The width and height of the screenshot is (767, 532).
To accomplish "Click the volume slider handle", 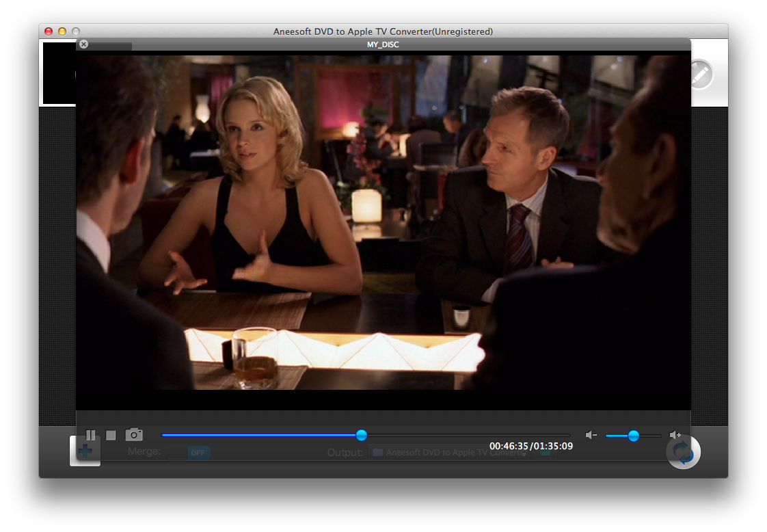I will [634, 436].
